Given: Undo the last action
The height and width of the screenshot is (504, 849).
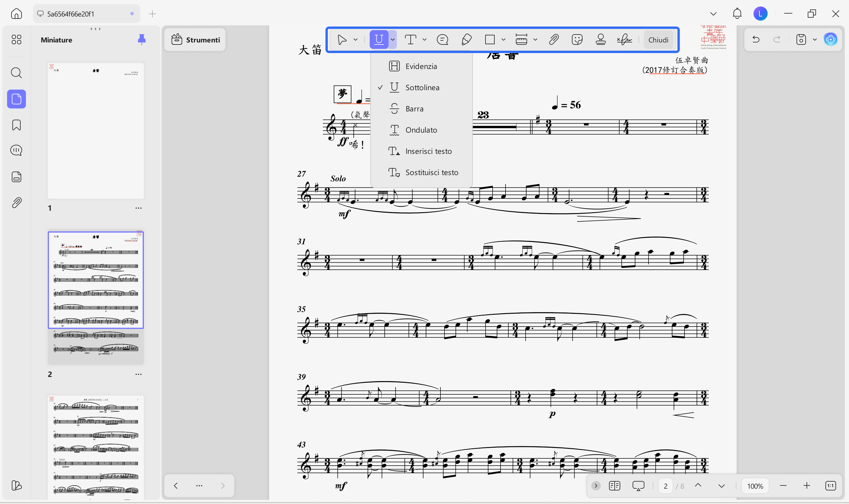Looking at the screenshot, I should pyautogui.click(x=756, y=39).
